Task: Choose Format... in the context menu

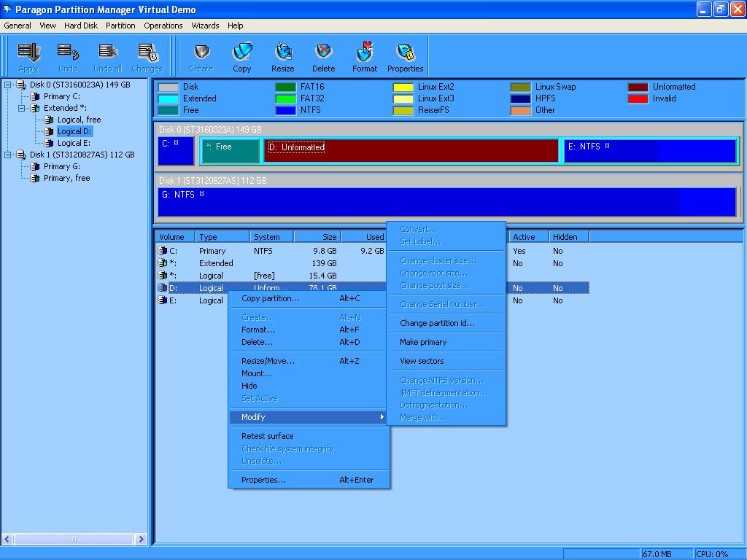Action: tap(258, 330)
